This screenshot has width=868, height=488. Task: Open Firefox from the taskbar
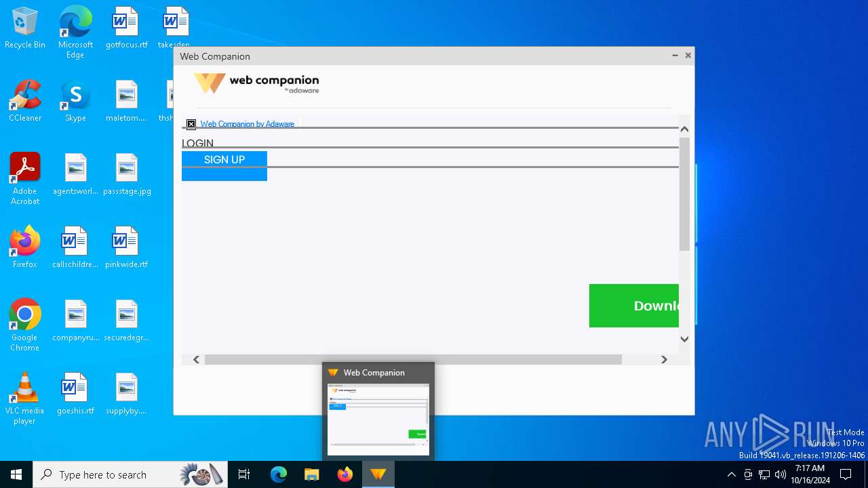(345, 474)
